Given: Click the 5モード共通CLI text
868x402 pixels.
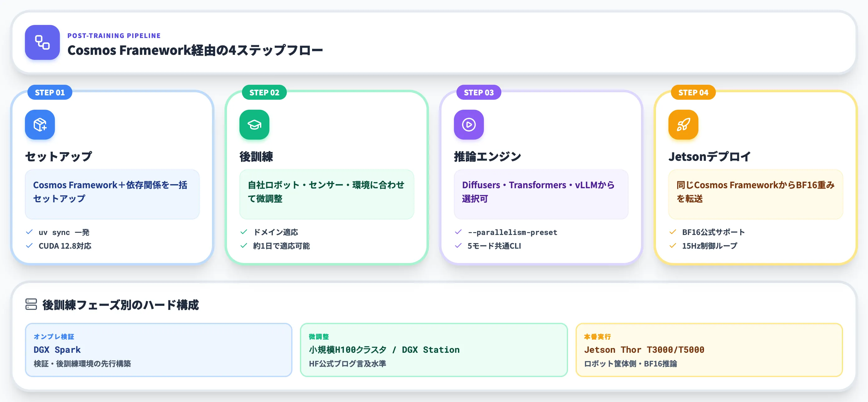Looking at the screenshot, I should (x=494, y=246).
